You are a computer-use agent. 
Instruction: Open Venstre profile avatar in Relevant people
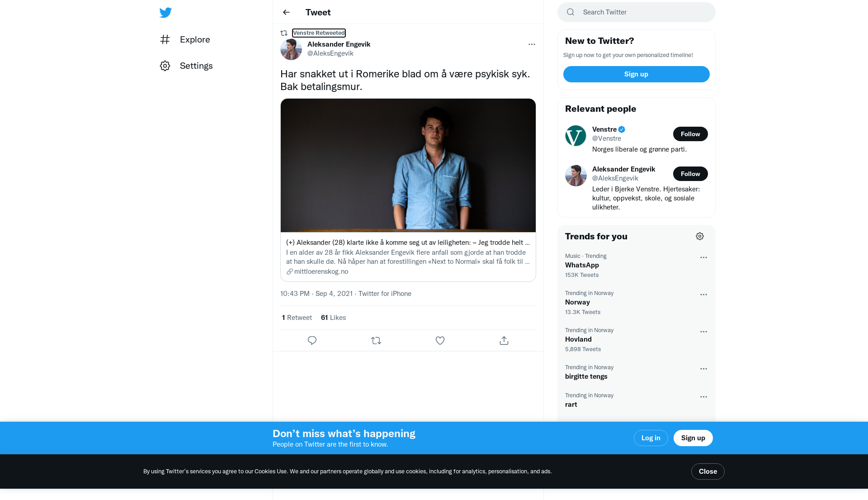coord(576,136)
